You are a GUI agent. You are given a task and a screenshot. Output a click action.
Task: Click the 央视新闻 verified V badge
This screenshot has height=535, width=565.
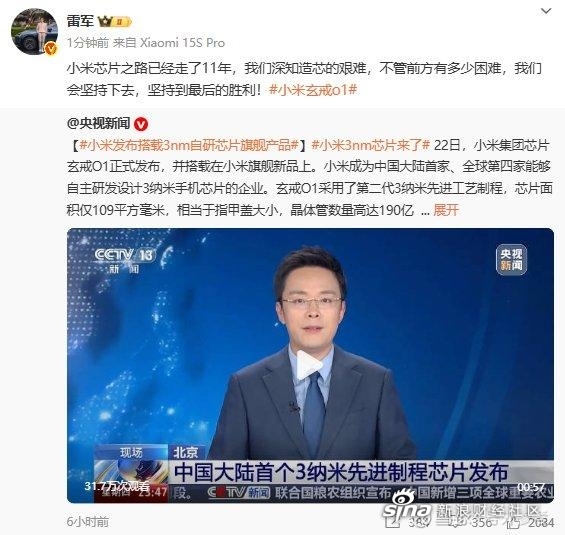pos(141,124)
